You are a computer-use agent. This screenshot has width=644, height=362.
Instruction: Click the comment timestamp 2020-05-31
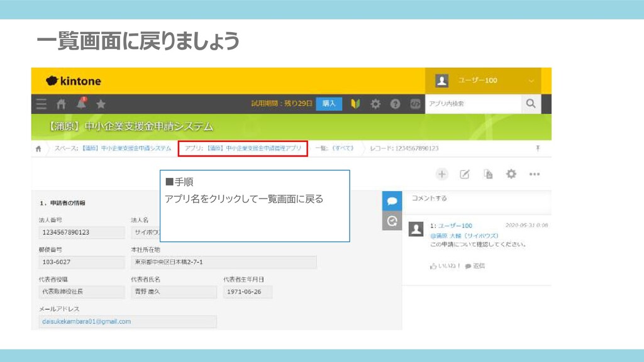click(526, 226)
